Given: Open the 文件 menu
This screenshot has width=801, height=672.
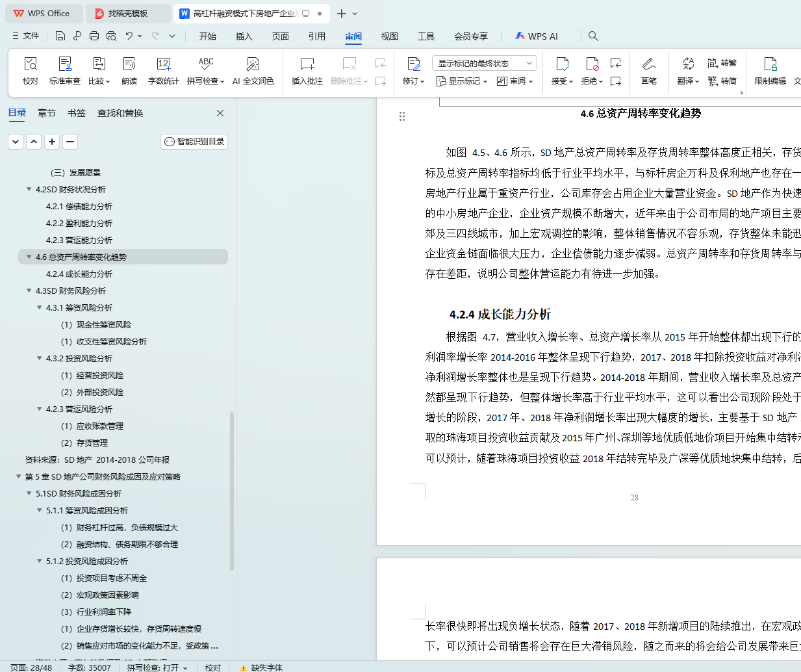Looking at the screenshot, I should (x=26, y=36).
